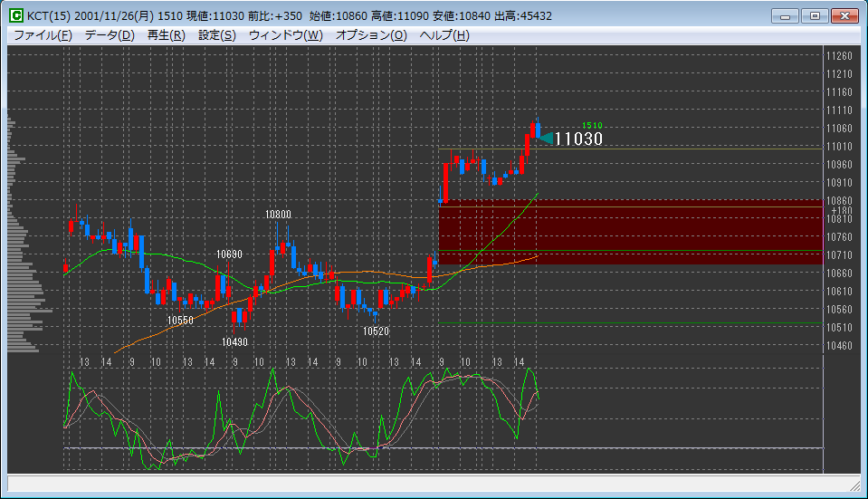
Task: Open the オプション(O) menu
Action: [371, 35]
